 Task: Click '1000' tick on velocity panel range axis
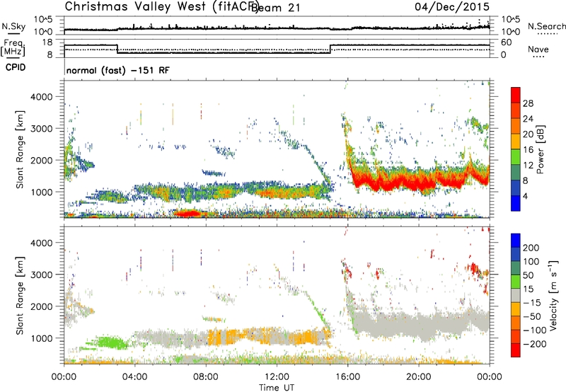click(41, 338)
